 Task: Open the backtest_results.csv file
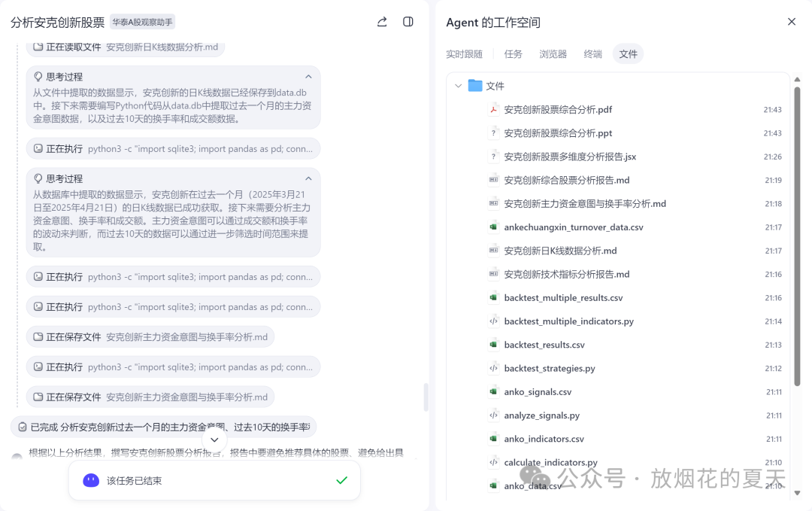click(x=546, y=344)
